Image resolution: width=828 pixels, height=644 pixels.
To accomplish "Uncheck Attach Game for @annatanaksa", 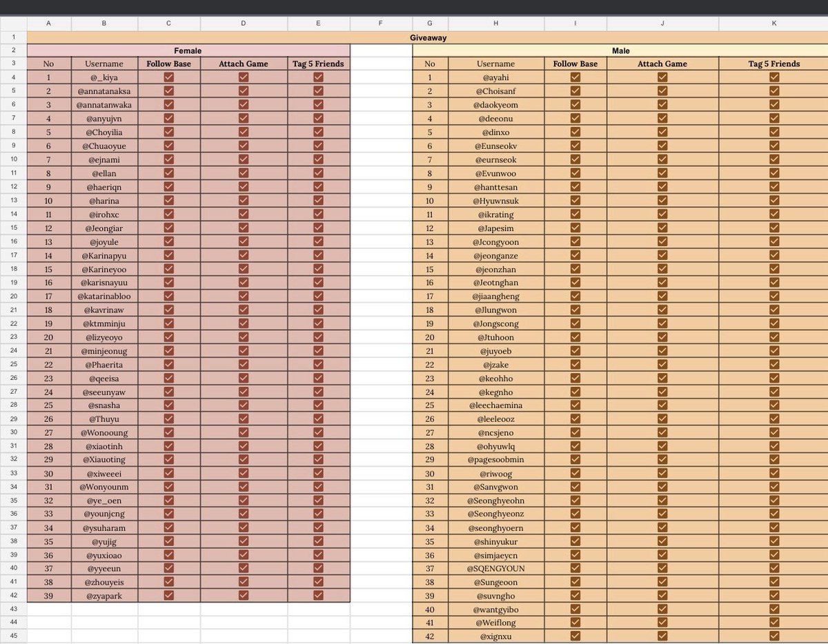I will pos(244,91).
